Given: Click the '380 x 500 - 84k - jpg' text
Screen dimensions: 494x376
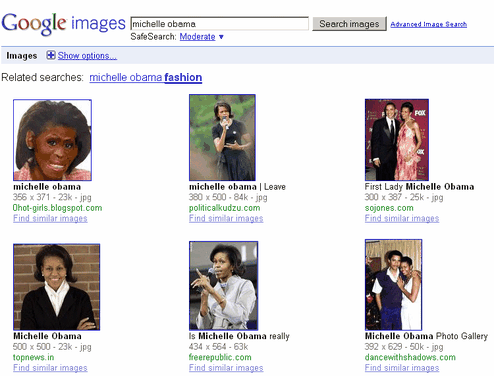Looking at the screenshot, I should [x=228, y=197].
